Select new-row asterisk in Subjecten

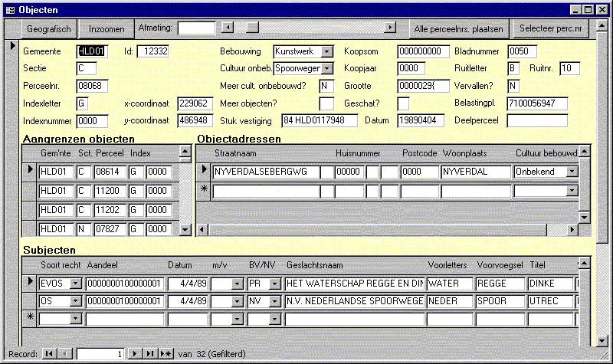pyautogui.click(x=30, y=317)
